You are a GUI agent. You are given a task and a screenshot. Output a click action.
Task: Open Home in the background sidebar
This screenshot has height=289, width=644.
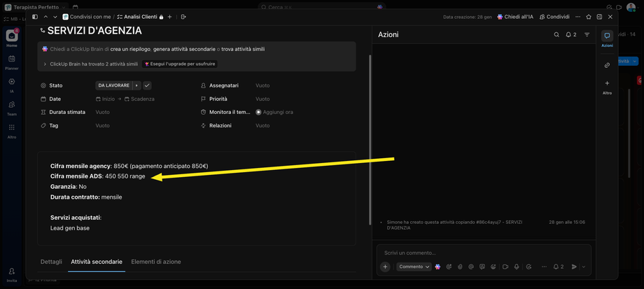click(12, 39)
